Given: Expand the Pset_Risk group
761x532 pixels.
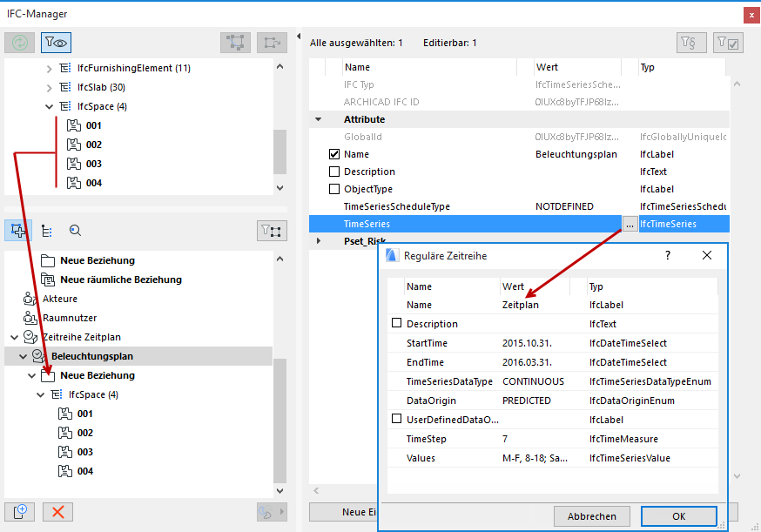Looking at the screenshot, I should click(319, 241).
